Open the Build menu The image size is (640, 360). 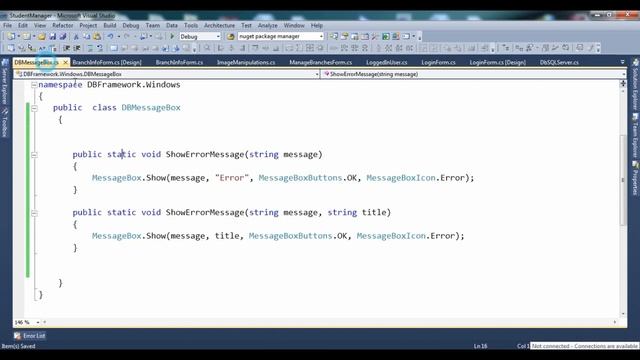(x=110, y=25)
